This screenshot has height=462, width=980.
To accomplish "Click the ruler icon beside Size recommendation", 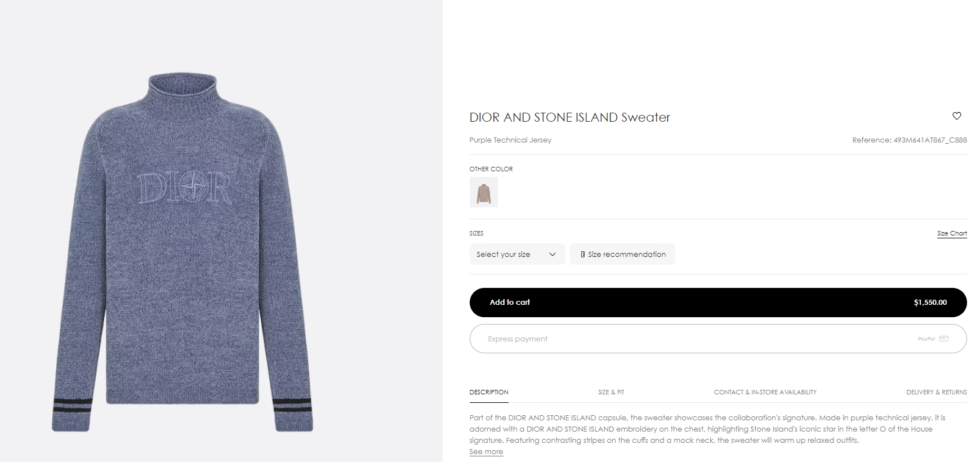I will tap(582, 255).
